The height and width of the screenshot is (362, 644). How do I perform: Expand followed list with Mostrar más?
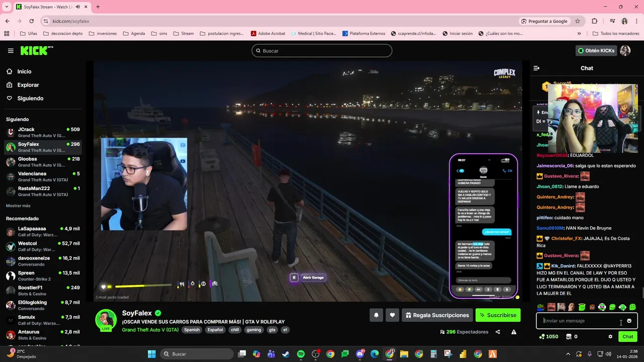coord(18,206)
